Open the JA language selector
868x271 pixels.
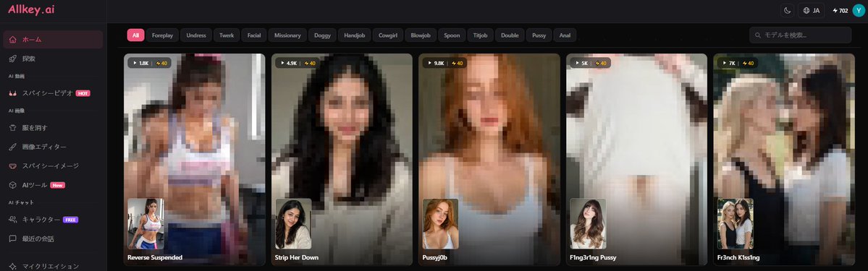811,11
